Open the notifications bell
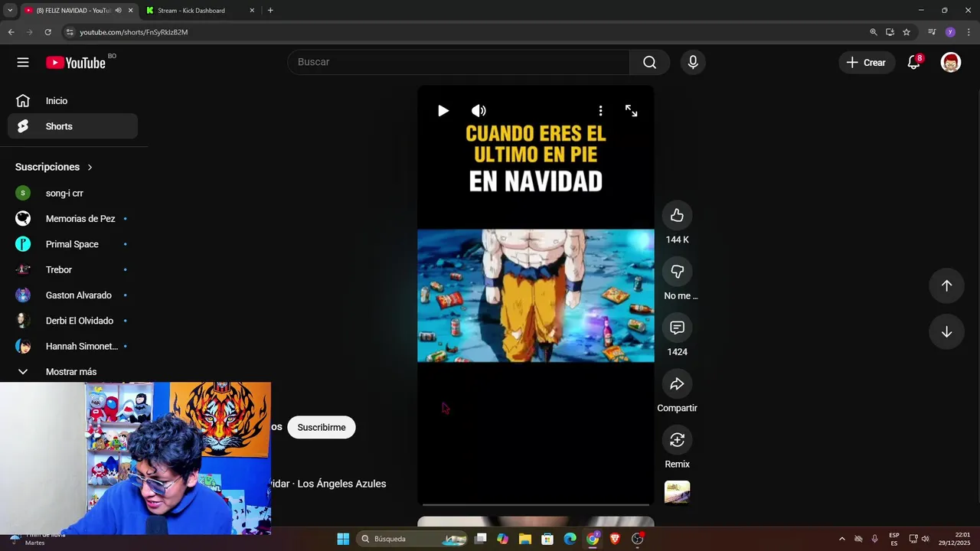Viewport: 980px width, 551px height. [913, 63]
